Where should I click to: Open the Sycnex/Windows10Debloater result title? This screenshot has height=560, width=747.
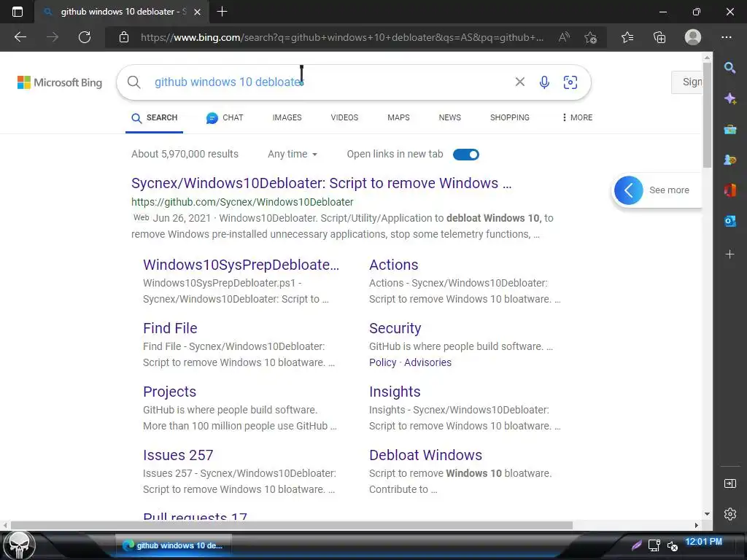[x=321, y=183]
